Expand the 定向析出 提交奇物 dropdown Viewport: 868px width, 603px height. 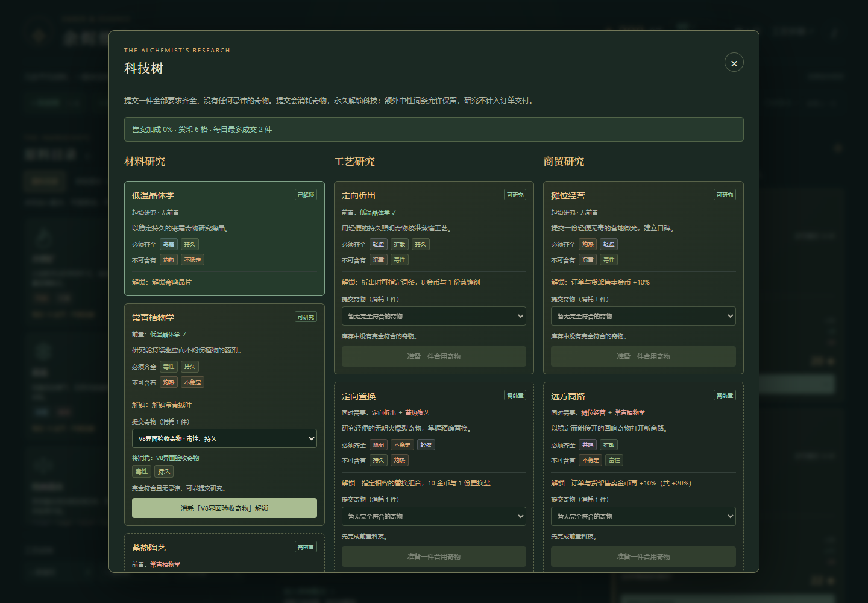(x=433, y=316)
